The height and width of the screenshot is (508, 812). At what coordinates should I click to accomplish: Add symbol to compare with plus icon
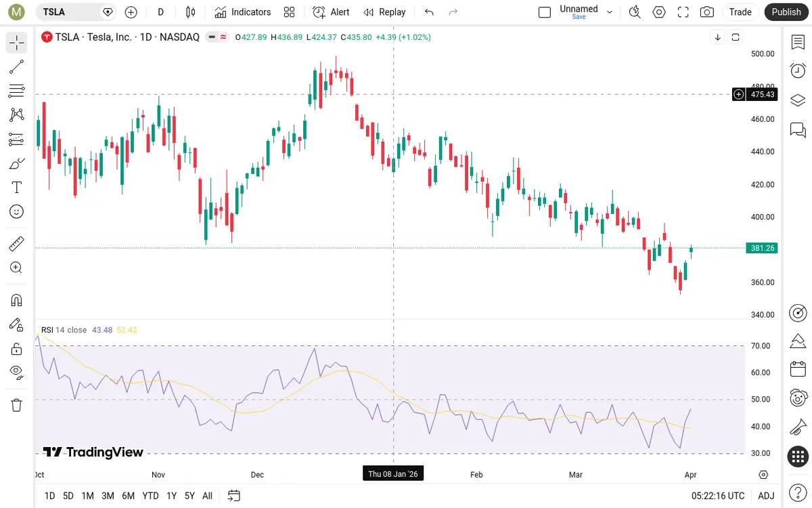131,12
